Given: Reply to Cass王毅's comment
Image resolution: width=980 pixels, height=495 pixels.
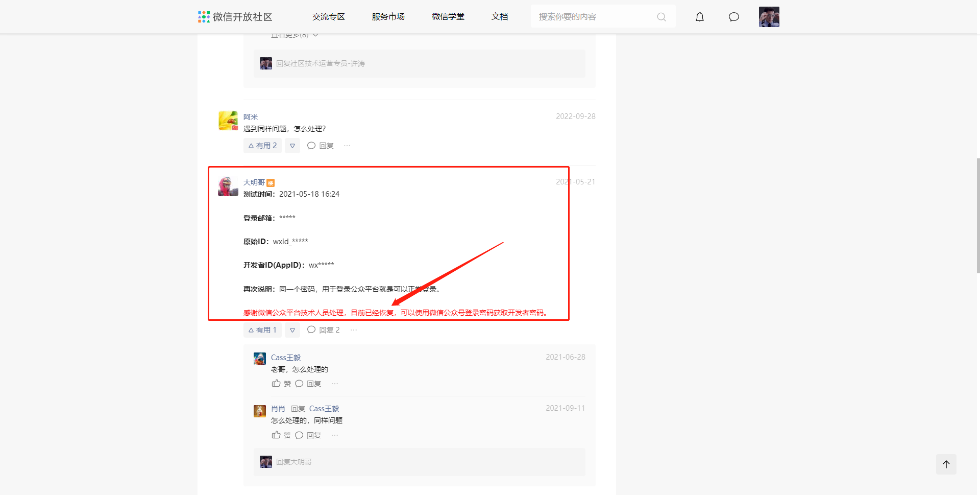Looking at the screenshot, I should click(308, 384).
